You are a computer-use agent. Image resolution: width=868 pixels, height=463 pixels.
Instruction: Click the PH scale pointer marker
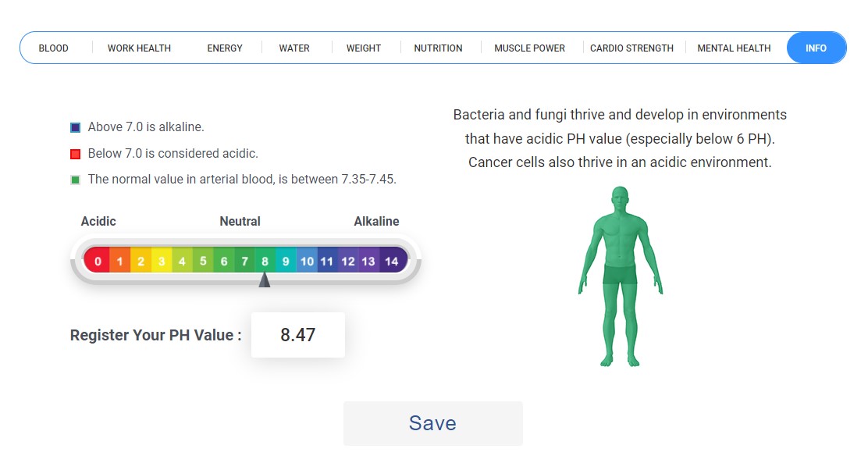pyautogui.click(x=265, y=280)
